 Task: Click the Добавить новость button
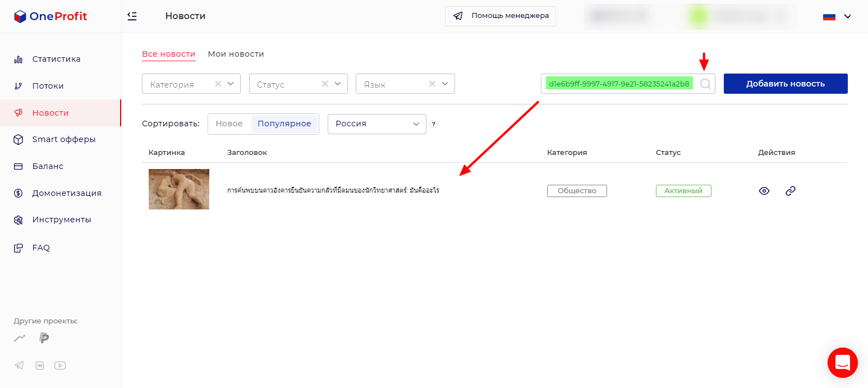[x=785, y=84]
